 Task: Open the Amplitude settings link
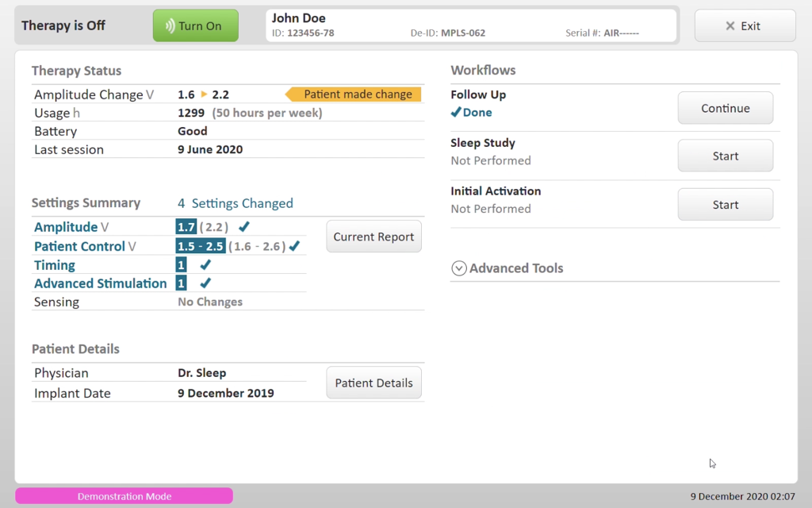tap(66, 227)
